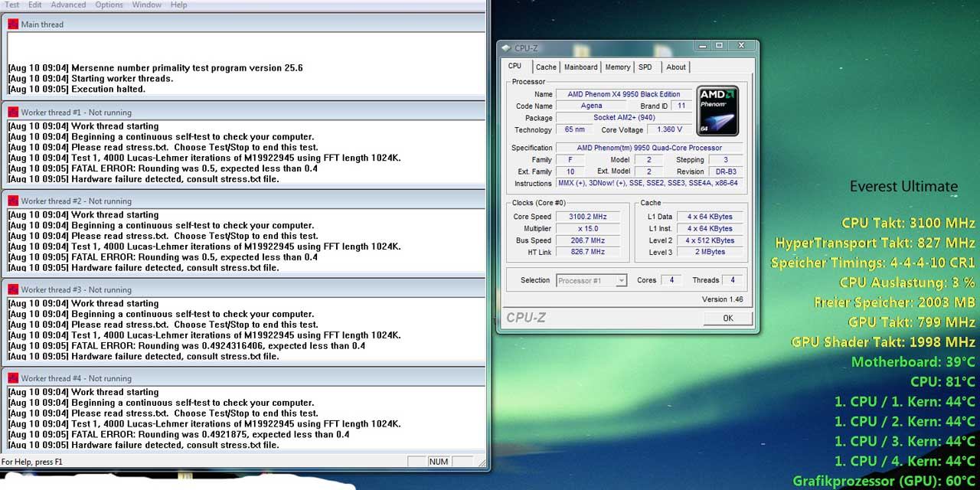The width and height of the screenshot is (980, 490).
Task: Click the Instructions field in CPU-Z
Action: tap(649, 184)
